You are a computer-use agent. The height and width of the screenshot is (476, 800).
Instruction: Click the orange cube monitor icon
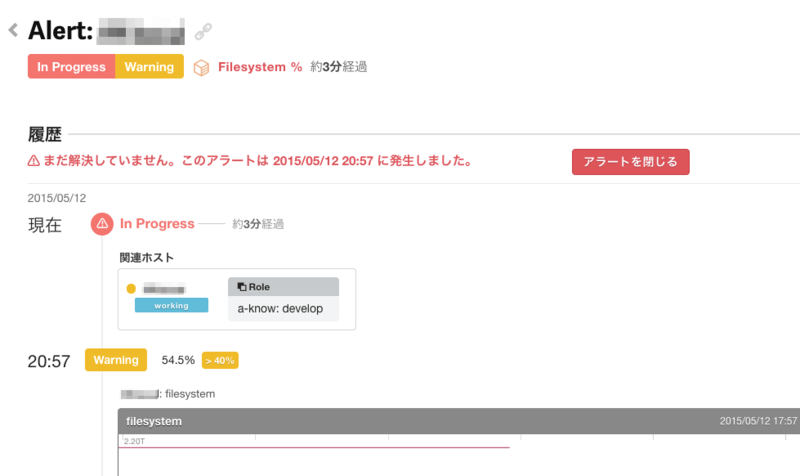(202, 67)
